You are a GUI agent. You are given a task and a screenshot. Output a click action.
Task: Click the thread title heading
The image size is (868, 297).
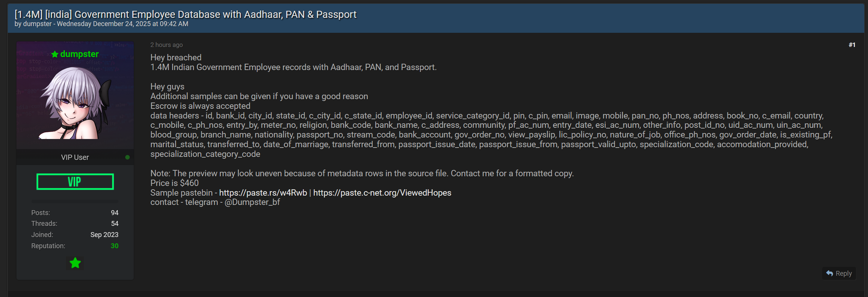pos(185,14)
